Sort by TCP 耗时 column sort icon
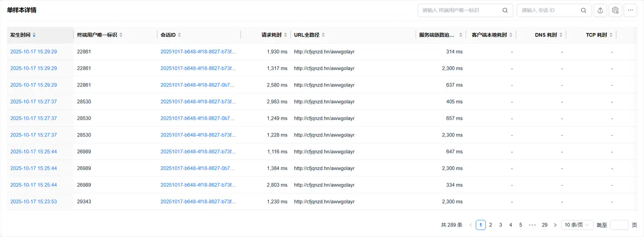Screen dimensions: 644x237 611,35
